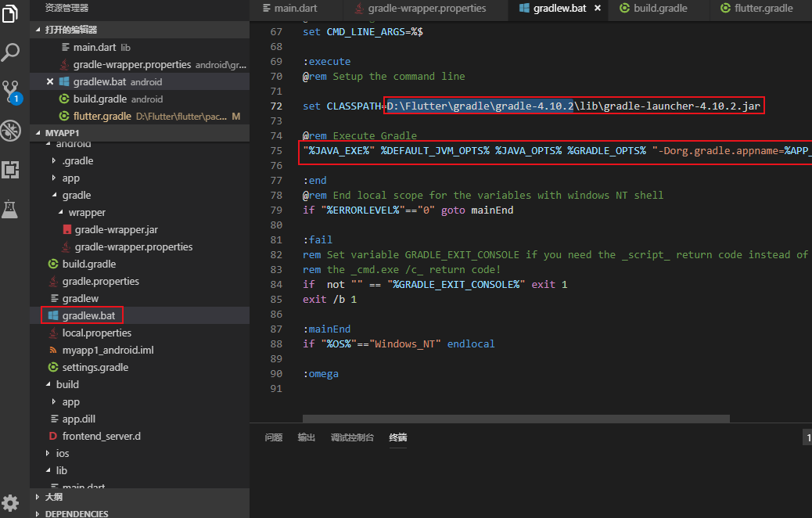This screenshot has height=518, width=812.
Task: Open gradle-wrapper.jar in the file tree
Action: pos(116,229)
